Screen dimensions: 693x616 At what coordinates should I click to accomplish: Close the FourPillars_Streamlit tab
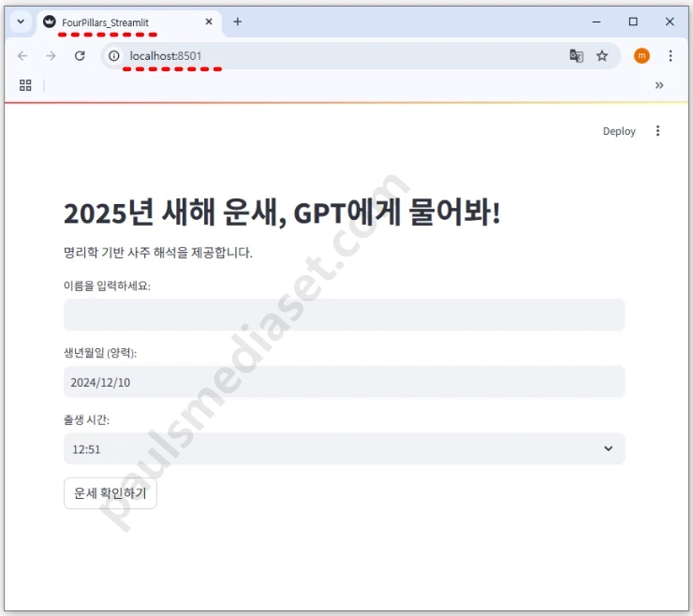209,22
